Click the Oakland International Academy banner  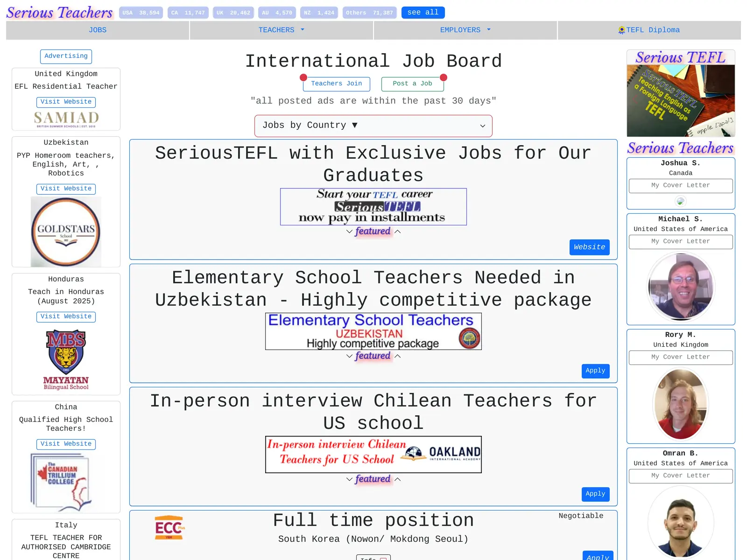(373, 455)
